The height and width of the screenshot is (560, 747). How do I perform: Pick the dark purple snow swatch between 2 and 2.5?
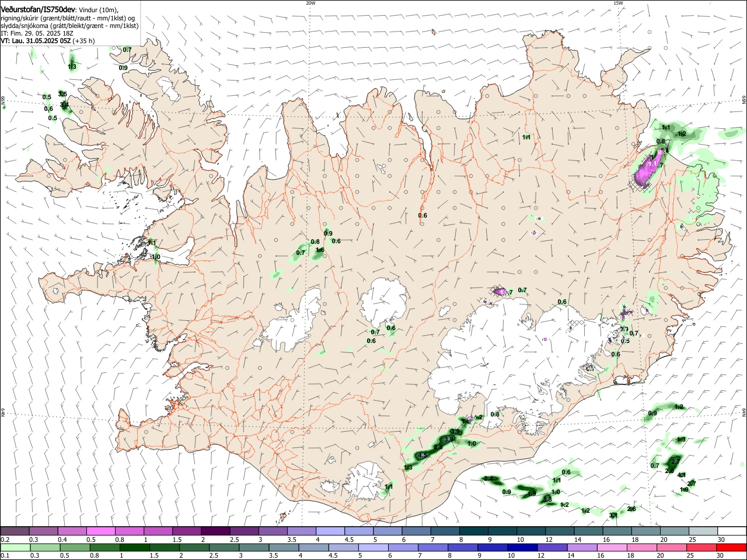coord(215,531)
